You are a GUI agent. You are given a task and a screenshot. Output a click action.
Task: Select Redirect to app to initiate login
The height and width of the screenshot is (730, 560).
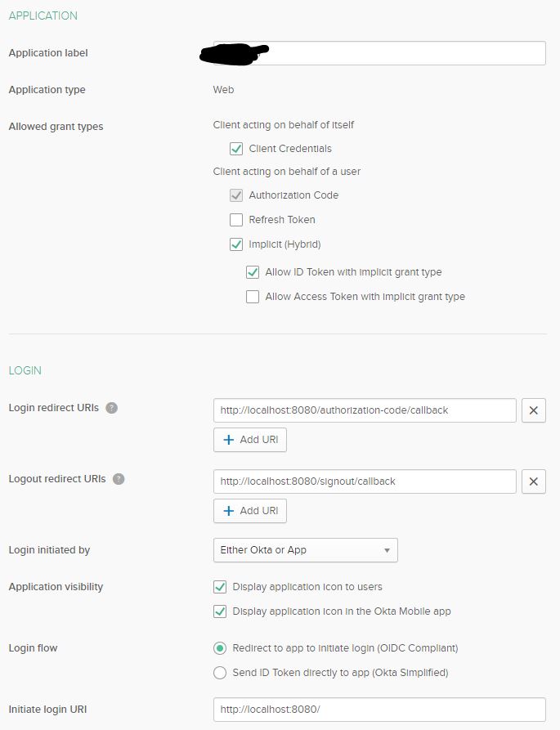coord(220,648)
